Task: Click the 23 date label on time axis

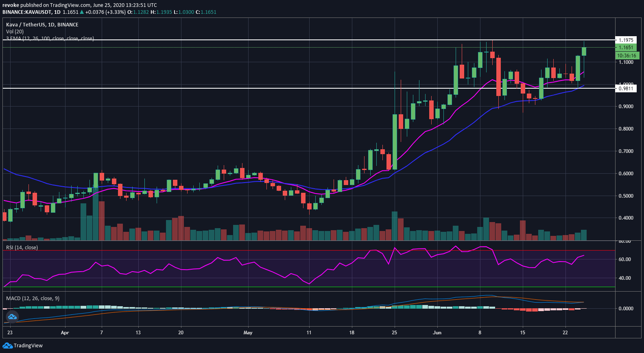Action: 10,333
